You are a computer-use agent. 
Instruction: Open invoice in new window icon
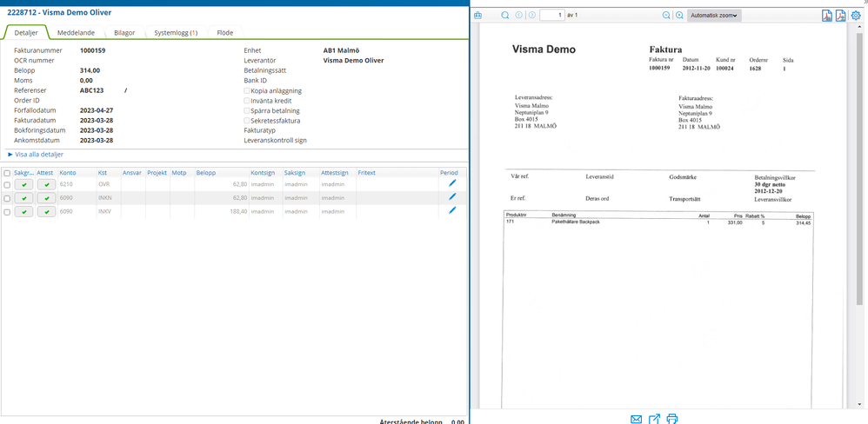pos(654,419)
